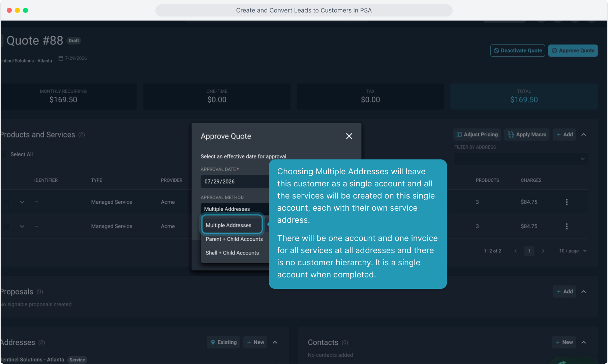The image size is (608, 364).
Task: Choose Shell + Child Accounts option
Action: click(232, 253)
